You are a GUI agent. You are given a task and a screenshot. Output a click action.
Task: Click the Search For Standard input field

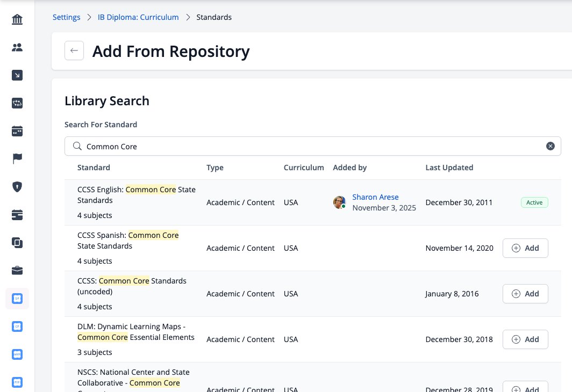pos(313,146)
